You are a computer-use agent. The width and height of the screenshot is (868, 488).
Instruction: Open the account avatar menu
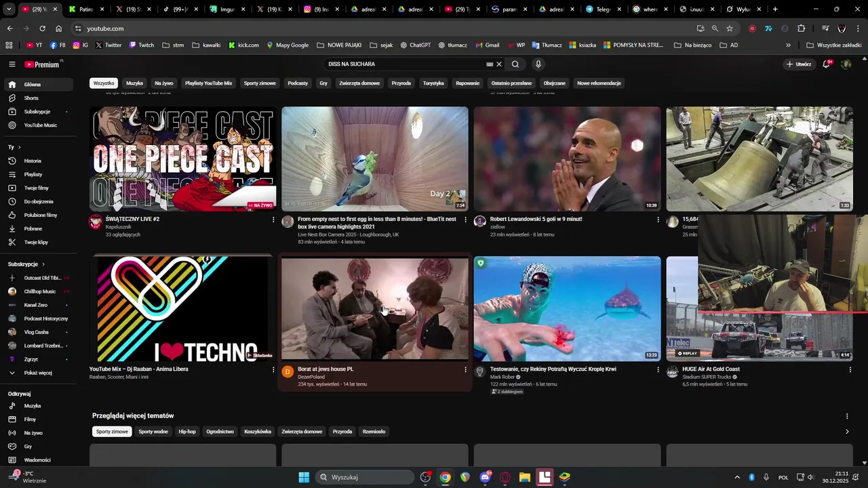(x=846, y=64)
